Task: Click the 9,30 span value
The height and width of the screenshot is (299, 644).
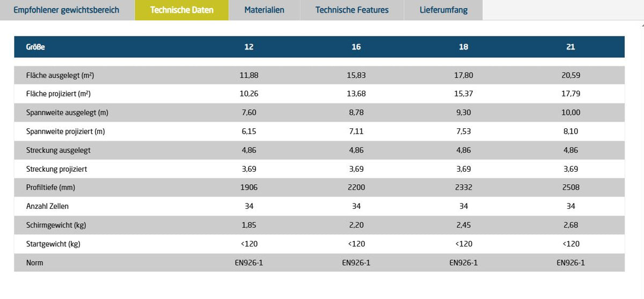Action: (464, 113)
